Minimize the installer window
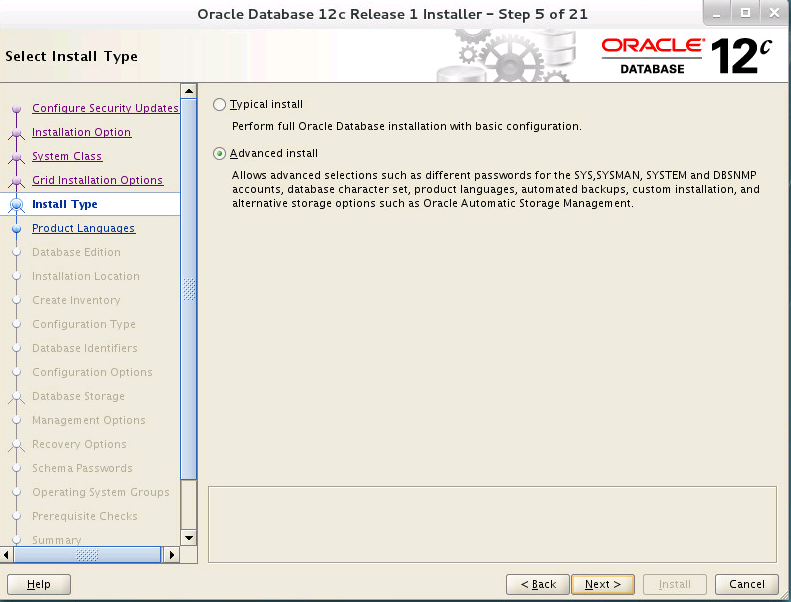The width and height of the screenshot is (791, 602). tap(717, 14)
